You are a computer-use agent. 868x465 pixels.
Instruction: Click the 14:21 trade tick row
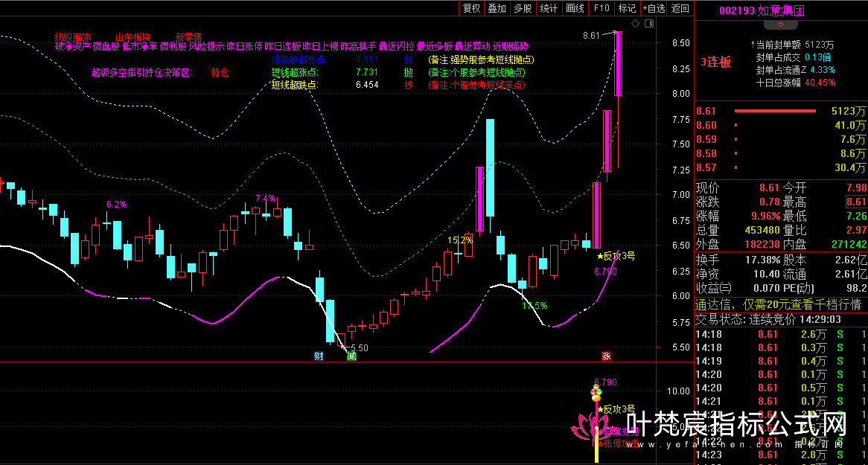click(781, 401)
